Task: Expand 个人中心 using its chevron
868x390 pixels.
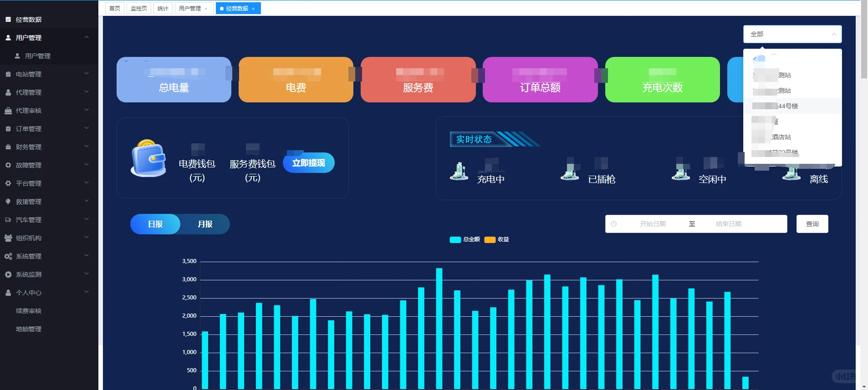Action: 87,292
